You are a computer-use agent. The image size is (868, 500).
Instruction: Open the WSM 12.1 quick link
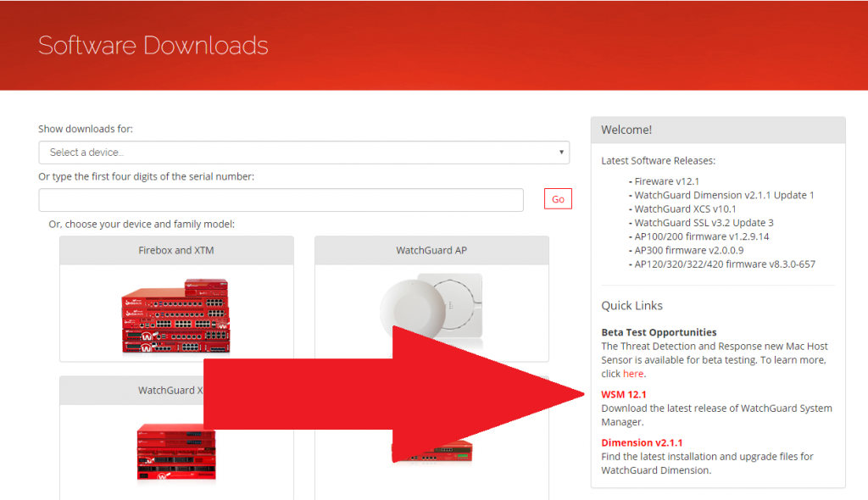coord(624,395)
